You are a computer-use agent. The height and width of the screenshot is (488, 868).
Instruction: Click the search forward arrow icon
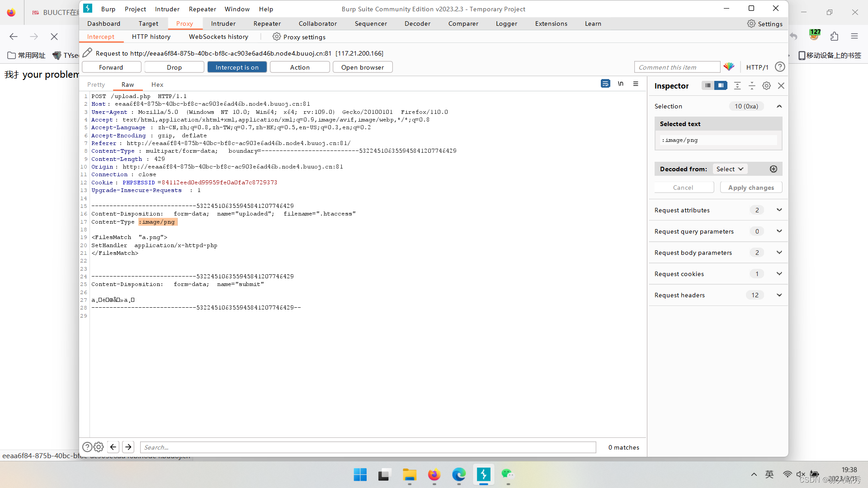pyautogui.click(x=128, y=447)
